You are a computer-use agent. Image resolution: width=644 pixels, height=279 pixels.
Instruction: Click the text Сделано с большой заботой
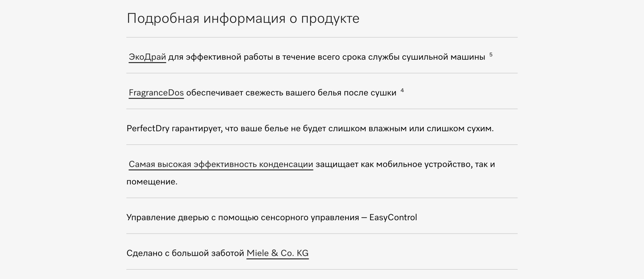click(185, 253)
